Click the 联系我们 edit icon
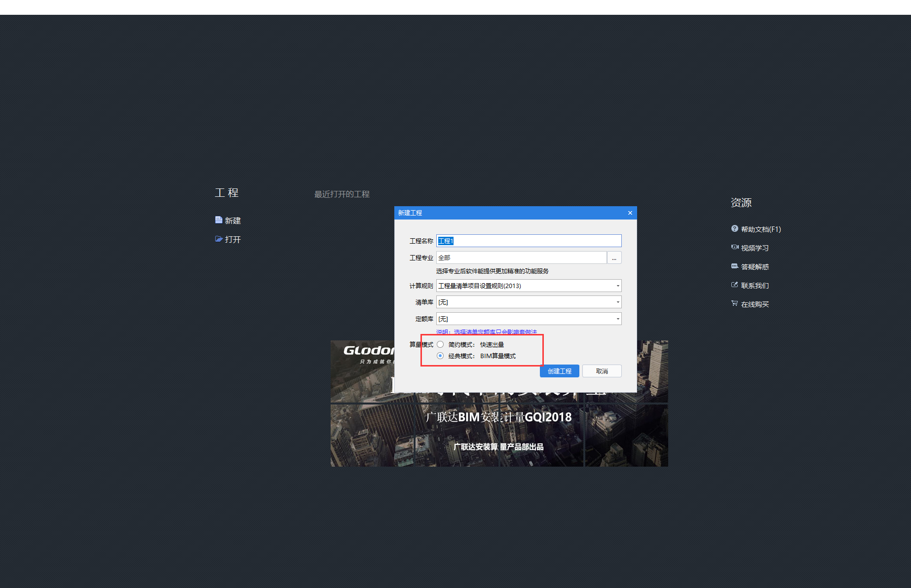Screen dimensions: 911x588 735,285
